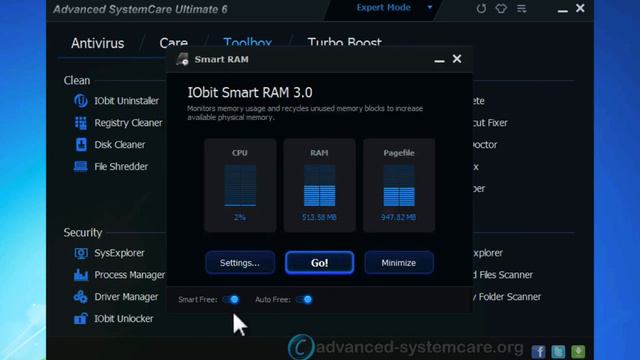Open the Twitter icon
640x360 pixels.
(558, 351)
